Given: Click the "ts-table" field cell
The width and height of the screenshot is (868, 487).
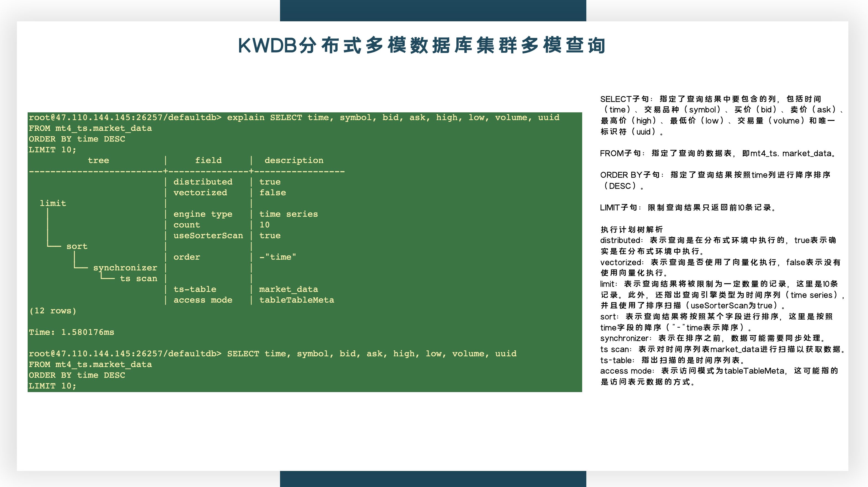Looking at the screenshot, I should [x=195, y=289].
